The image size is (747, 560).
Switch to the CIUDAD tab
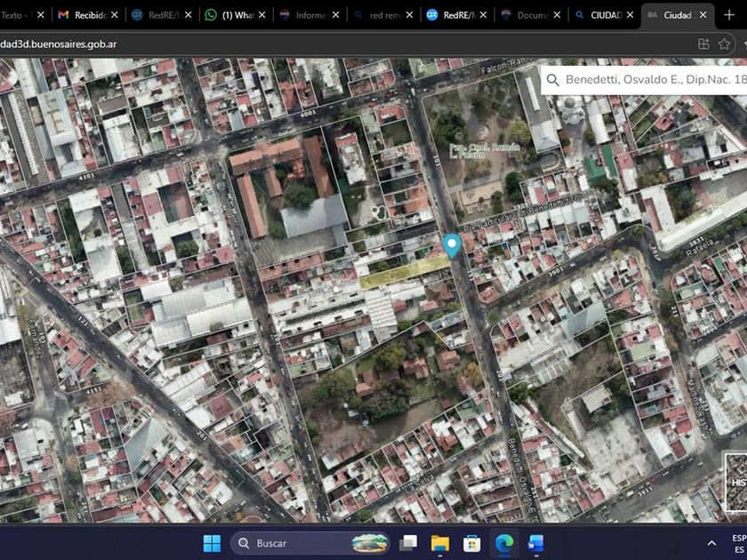pos(598,15)
